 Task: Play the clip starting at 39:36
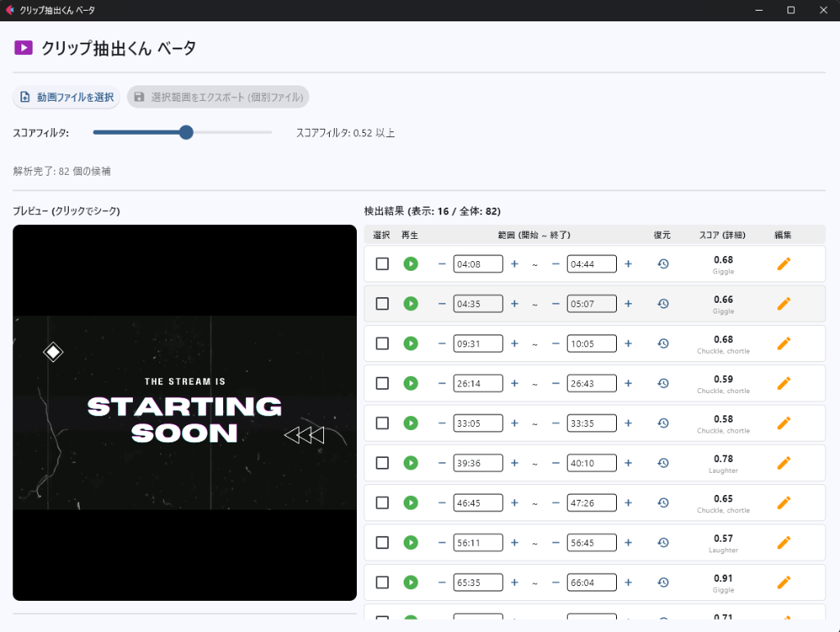[x=411, y=463]
